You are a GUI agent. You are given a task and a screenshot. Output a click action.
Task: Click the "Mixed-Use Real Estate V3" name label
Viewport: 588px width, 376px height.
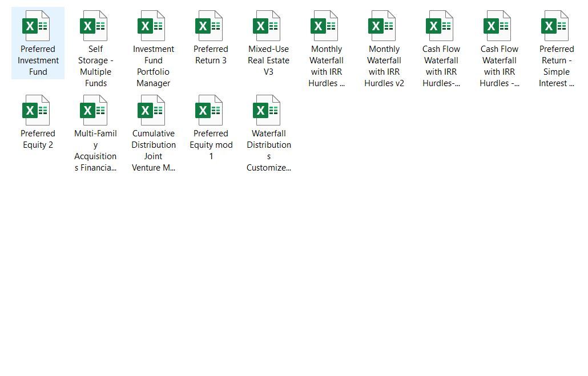(268, 60)
